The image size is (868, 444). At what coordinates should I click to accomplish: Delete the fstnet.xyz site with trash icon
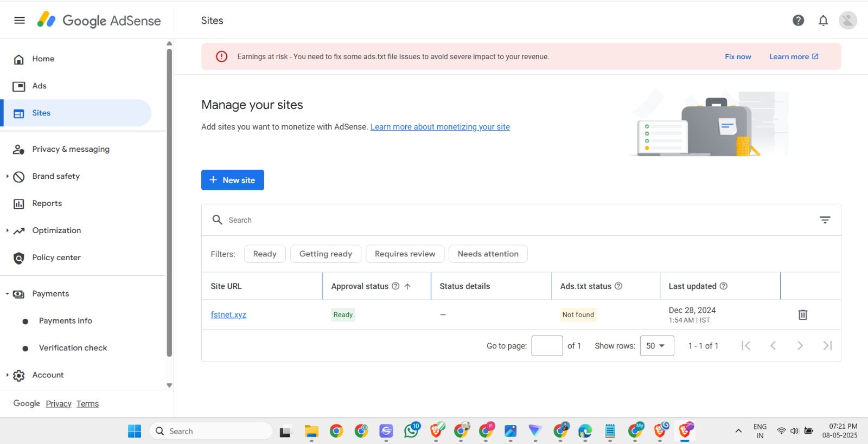point(803,314)
